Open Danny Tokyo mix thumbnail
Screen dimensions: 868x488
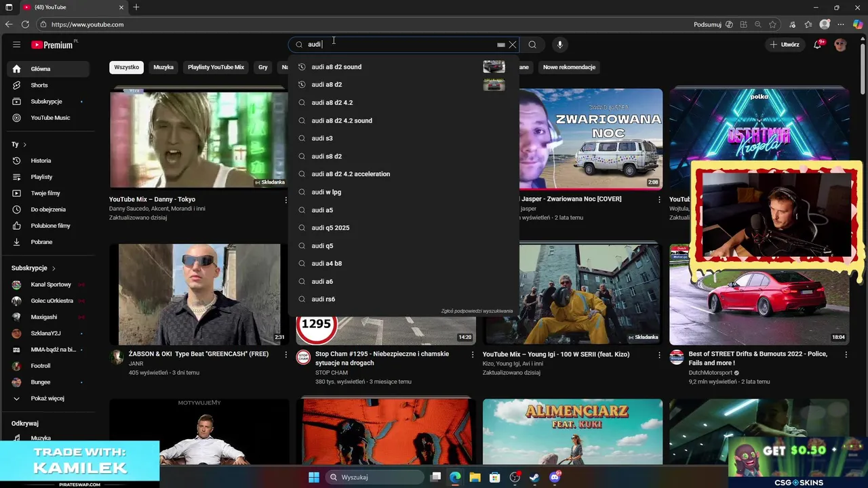(x=199, y=139)
